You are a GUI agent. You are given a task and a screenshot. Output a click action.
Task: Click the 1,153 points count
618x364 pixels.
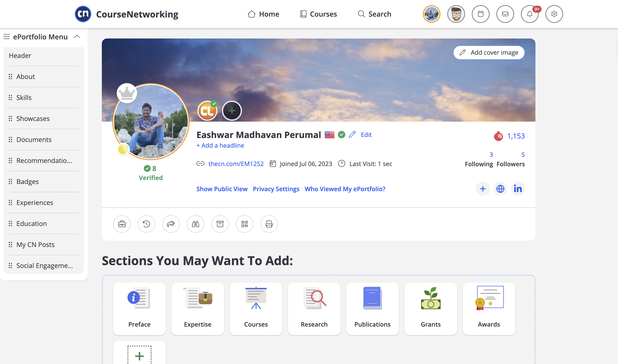(516, 136)
